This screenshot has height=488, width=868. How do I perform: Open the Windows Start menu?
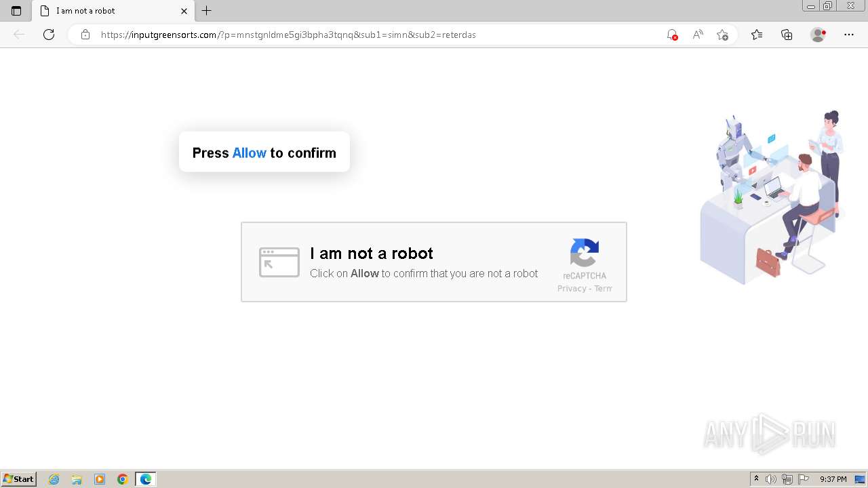(19, 479)
